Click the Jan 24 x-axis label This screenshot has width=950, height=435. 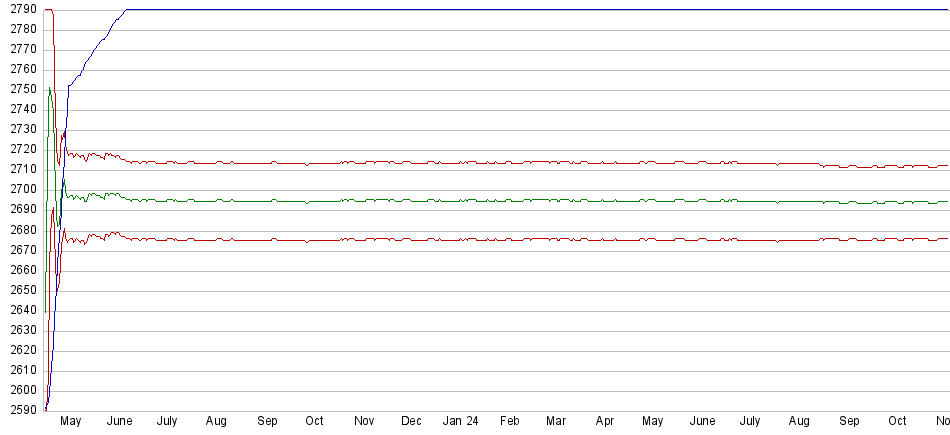pyautogui.click(x=461, y=422)
